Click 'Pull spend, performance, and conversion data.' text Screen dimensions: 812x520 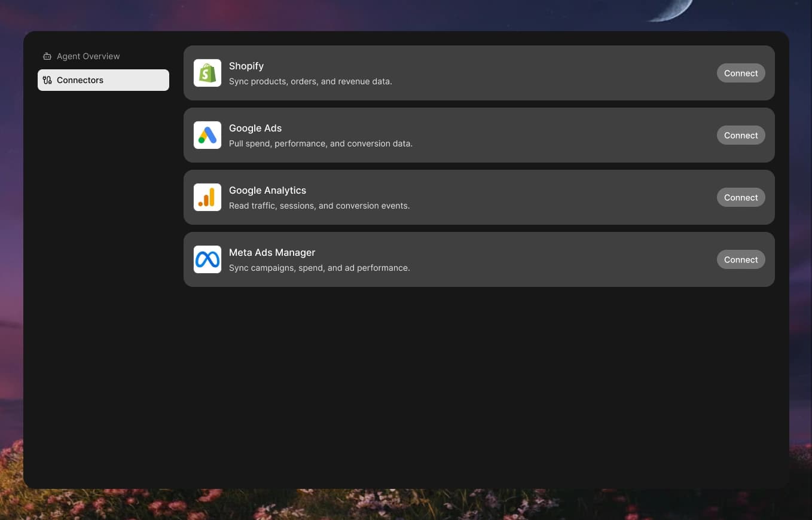click(320, 143)
